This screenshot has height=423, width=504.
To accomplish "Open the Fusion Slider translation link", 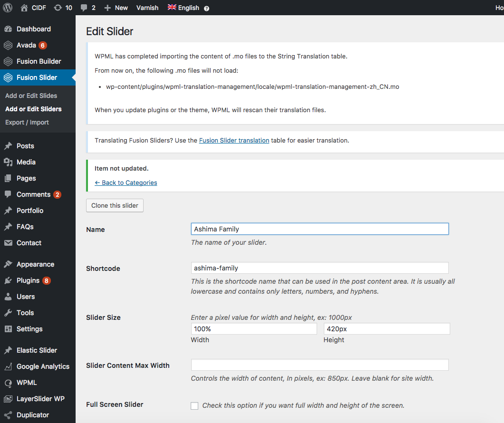I will (234, 140).
